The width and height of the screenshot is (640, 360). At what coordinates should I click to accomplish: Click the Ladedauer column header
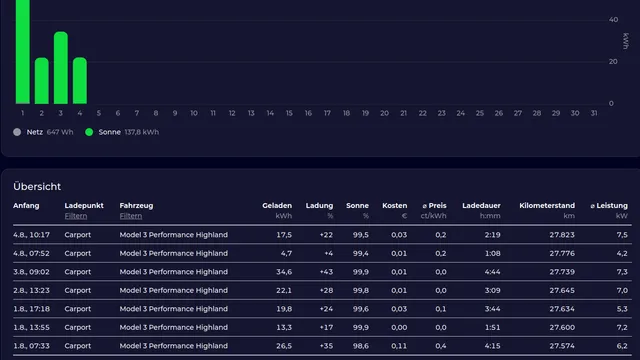[x=481, y=206]
